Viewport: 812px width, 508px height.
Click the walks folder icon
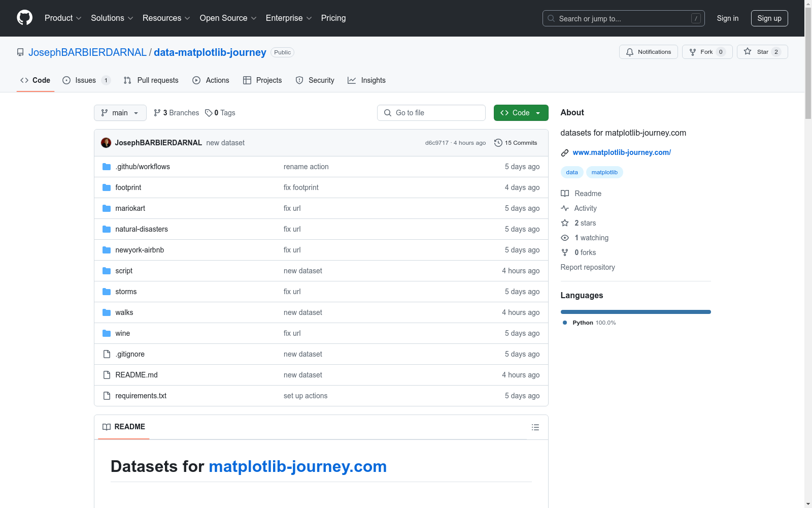coord(107,312)
